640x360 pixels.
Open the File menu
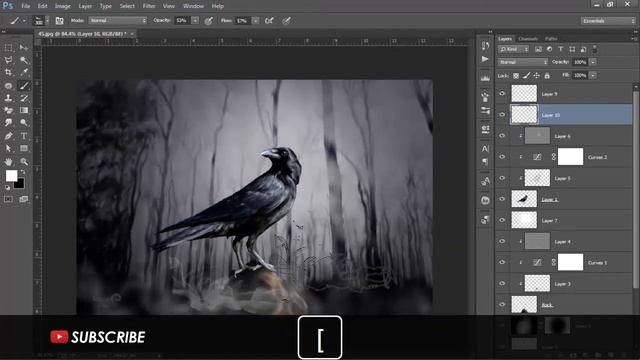coord(26,6)
